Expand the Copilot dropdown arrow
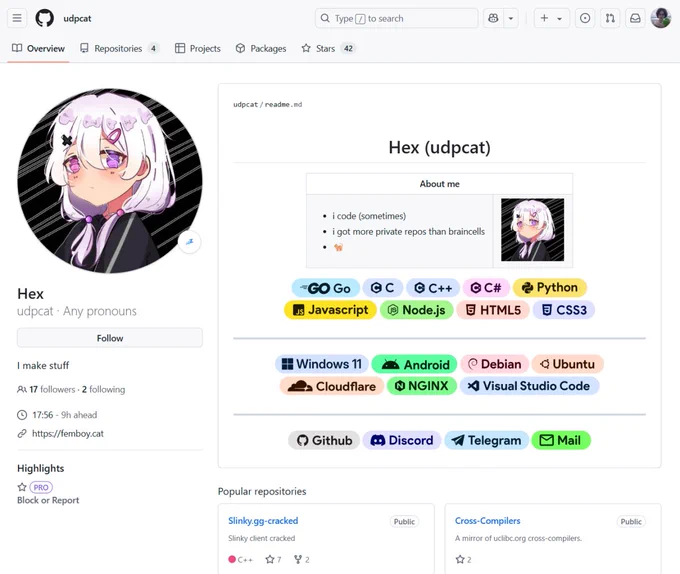This screenshot has height=574, width=680. click(x=511, y=18)
